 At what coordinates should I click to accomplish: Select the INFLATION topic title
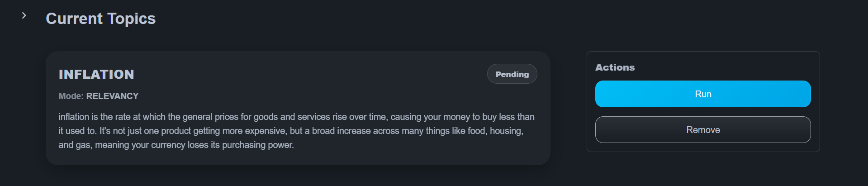click(x=96, y=74)
